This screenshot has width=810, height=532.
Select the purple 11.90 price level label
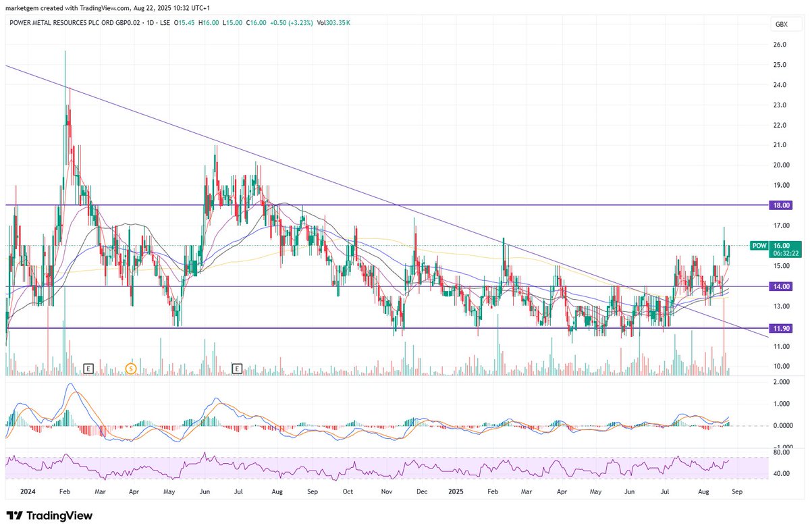782,327
